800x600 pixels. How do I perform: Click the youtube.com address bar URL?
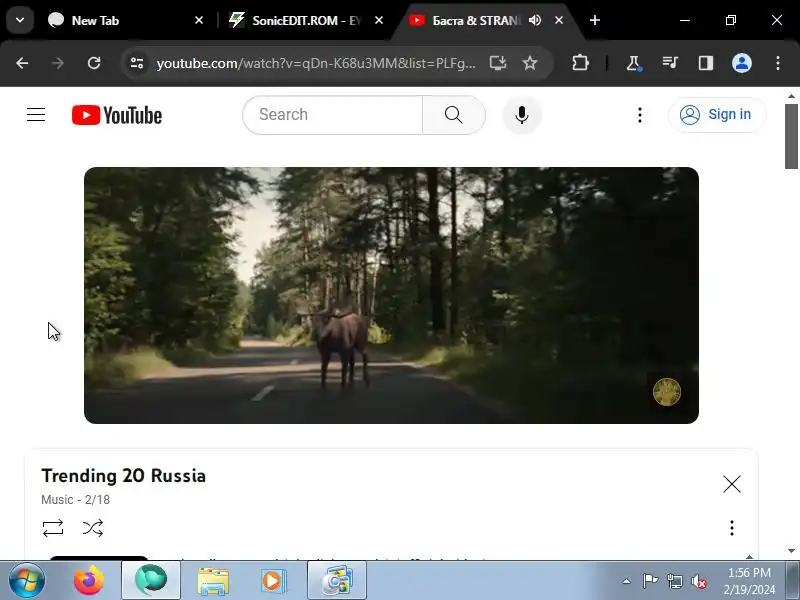click(x=316, y=63)
